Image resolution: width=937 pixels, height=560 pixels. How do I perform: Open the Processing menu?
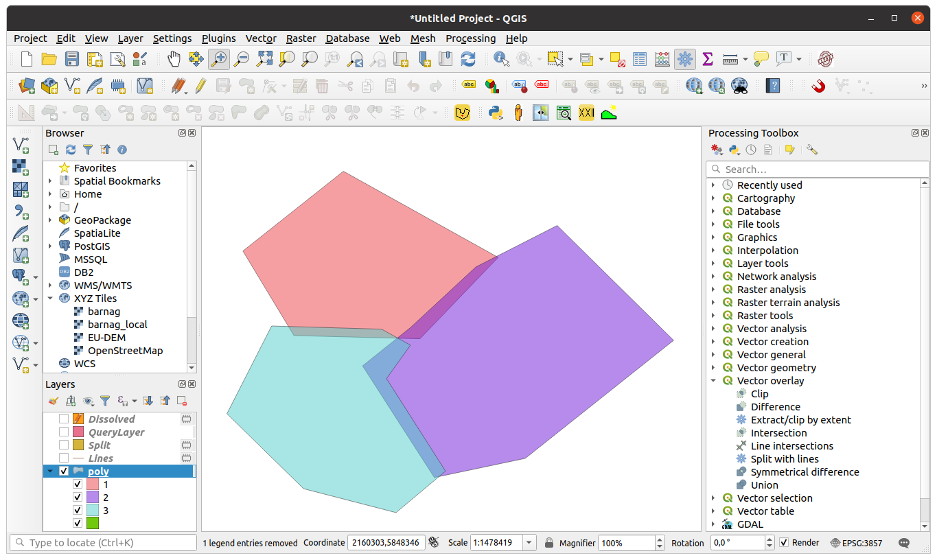470,38
